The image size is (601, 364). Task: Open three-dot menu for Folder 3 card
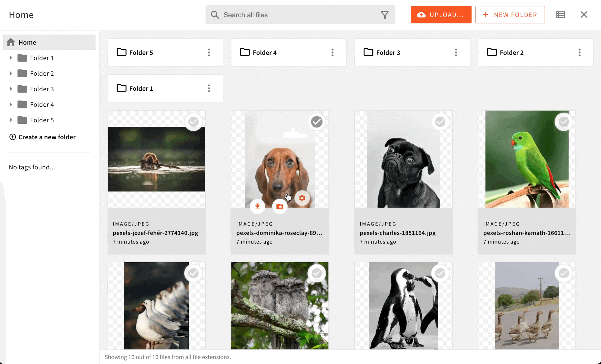[456, 53]
